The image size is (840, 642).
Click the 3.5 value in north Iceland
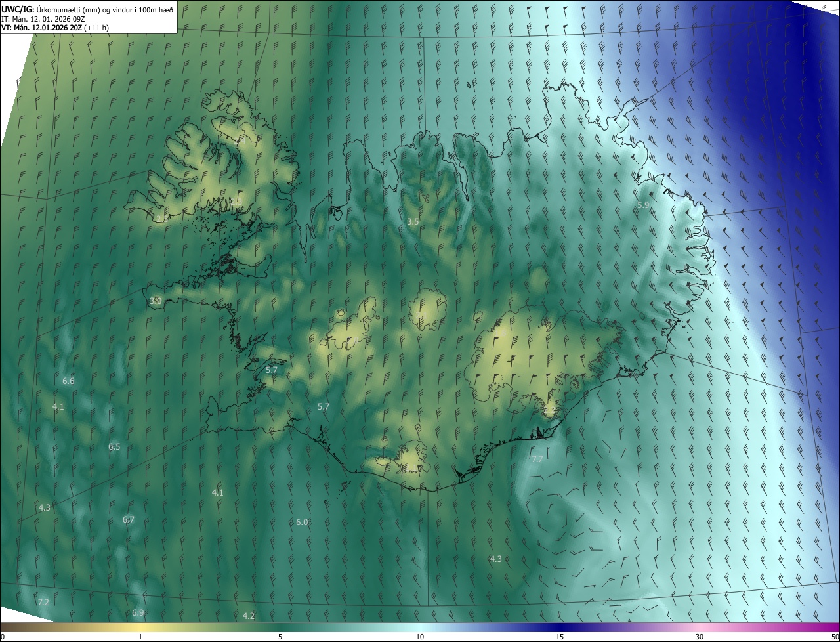(x=413, y=222)
